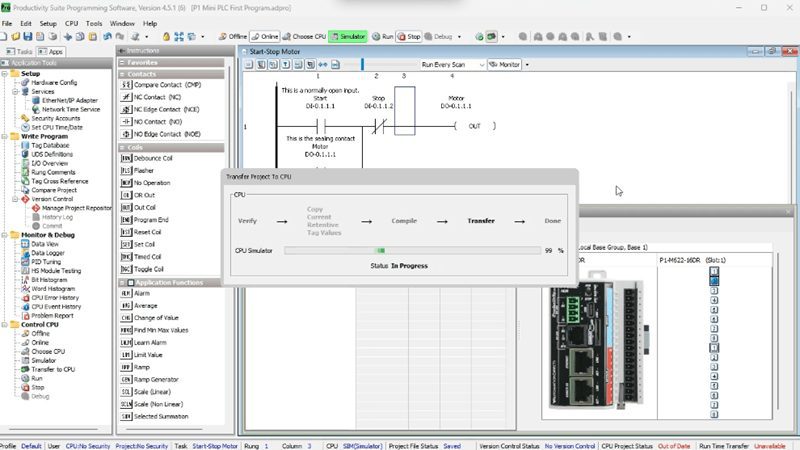Open the Tools menu
Image resolution: width=800 pixels, height=450 pixels.
(x=94, y=23)
